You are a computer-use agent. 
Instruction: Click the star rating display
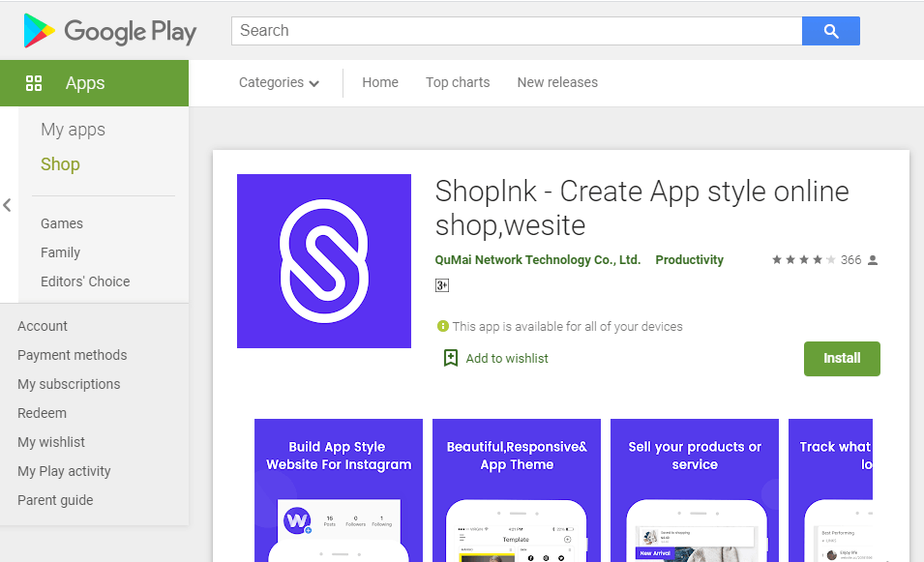(x=804, y=260)
